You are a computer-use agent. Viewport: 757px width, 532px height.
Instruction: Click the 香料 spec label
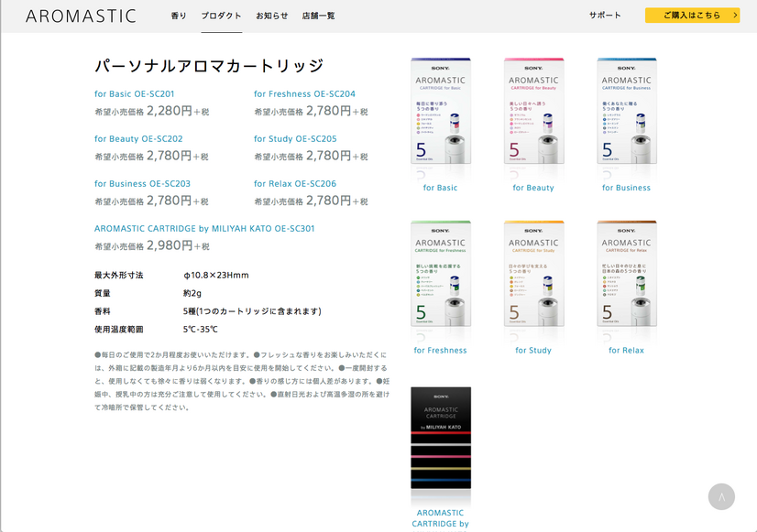pyautogui.click(x=103, y=311)
